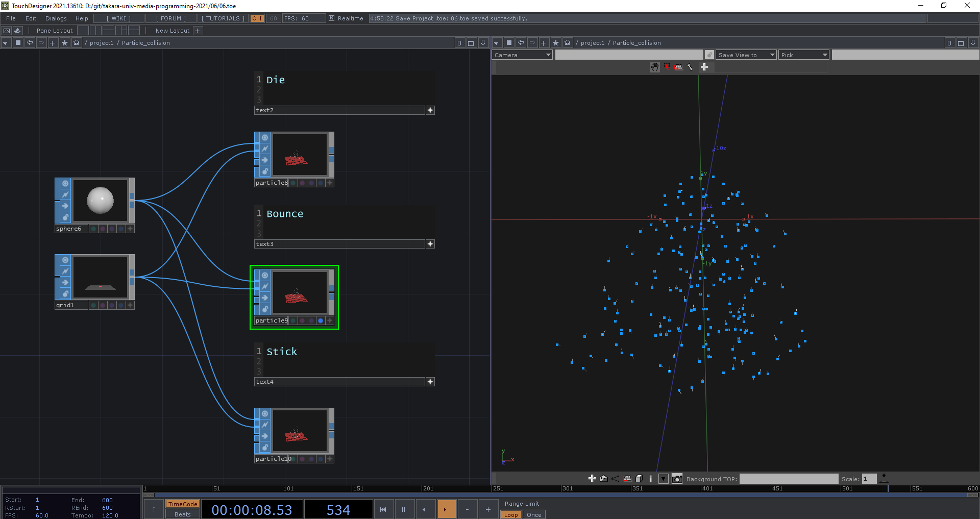Toggle the blue display flag on particle9

point(321,320)
